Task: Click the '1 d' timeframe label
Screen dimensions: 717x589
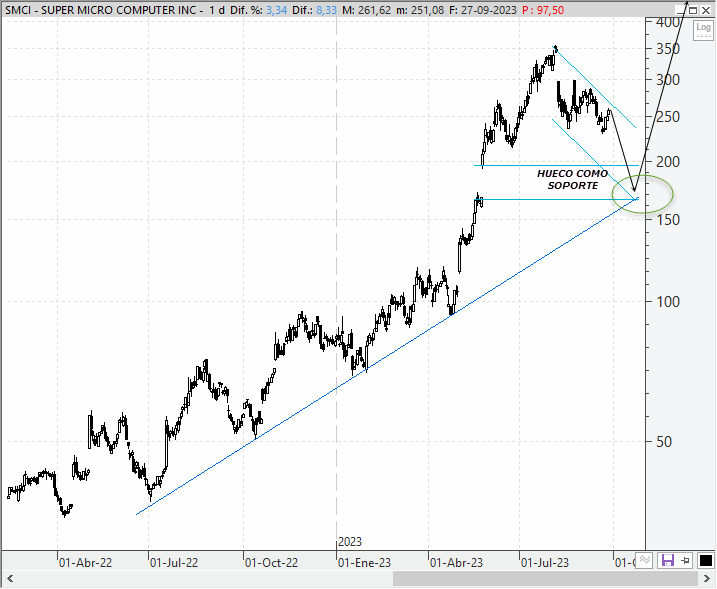Action: coord(217,10)
